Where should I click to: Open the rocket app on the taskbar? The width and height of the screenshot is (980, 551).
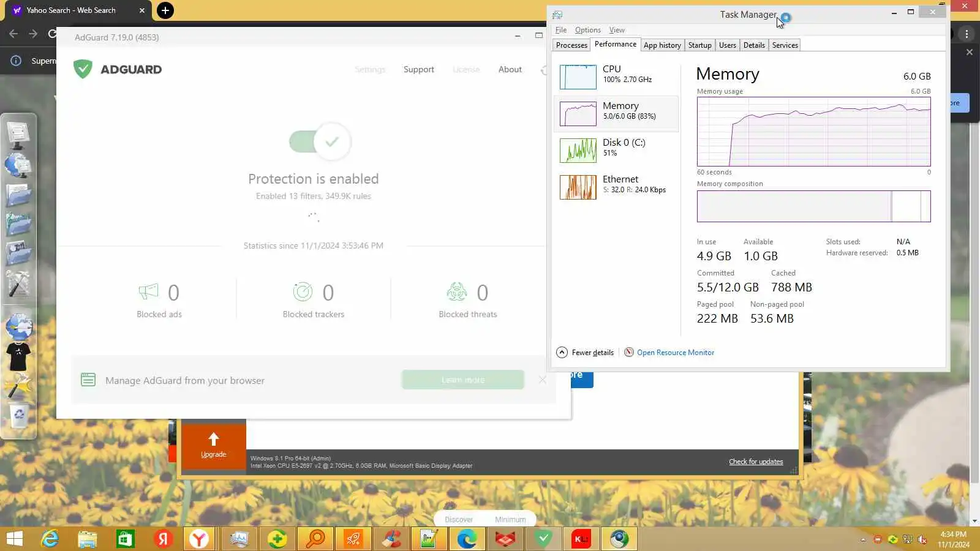[353, 539]
